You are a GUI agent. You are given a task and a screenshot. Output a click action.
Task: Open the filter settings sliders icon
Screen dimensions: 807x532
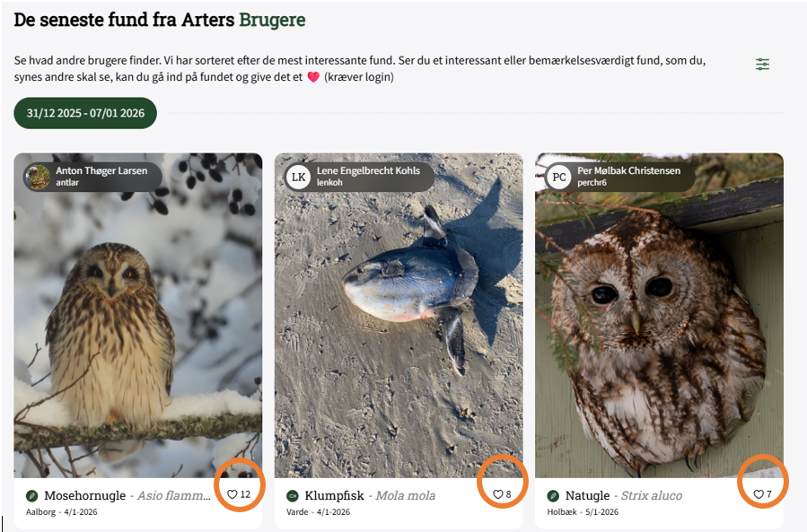pyautogui.click(x=762, y=65)
